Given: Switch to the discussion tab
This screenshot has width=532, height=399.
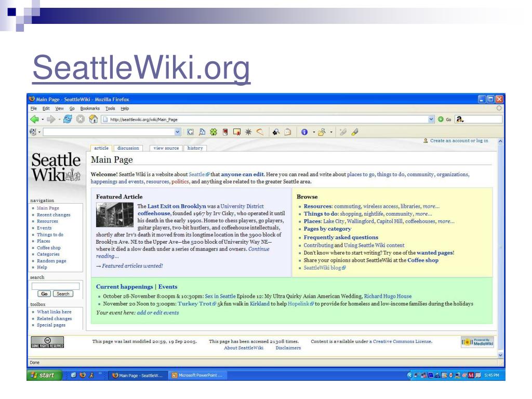Looking at the screenshot, I should [128, 148].
